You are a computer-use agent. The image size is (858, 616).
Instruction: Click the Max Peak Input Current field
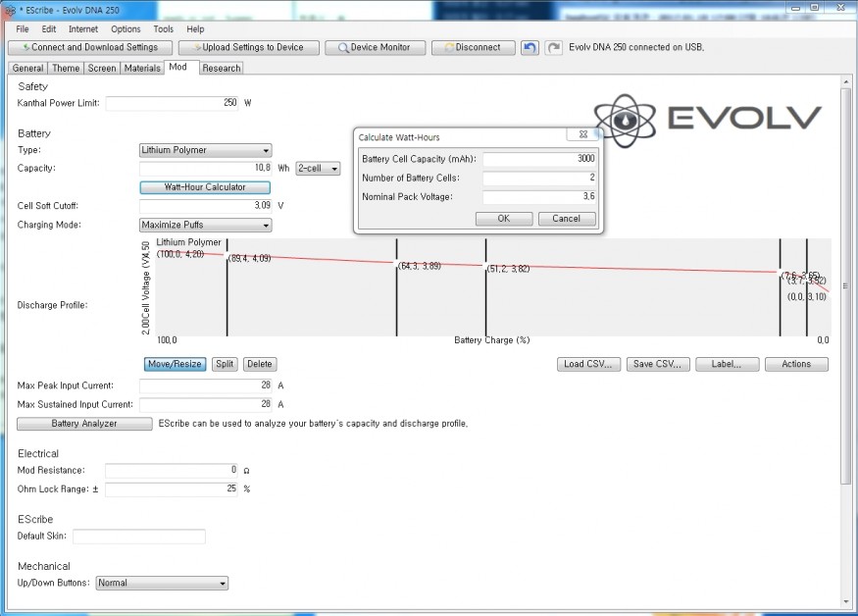tap(206, 385)
